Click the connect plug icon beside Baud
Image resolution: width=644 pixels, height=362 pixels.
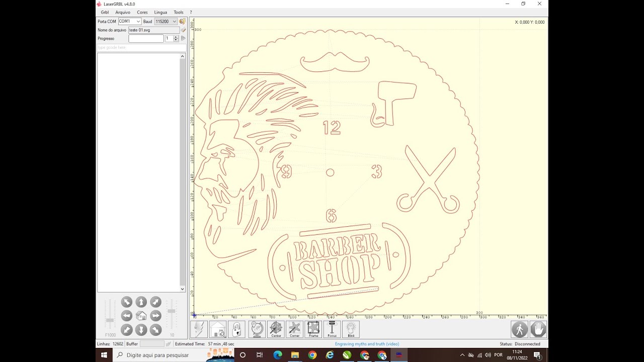pos(182,22)
